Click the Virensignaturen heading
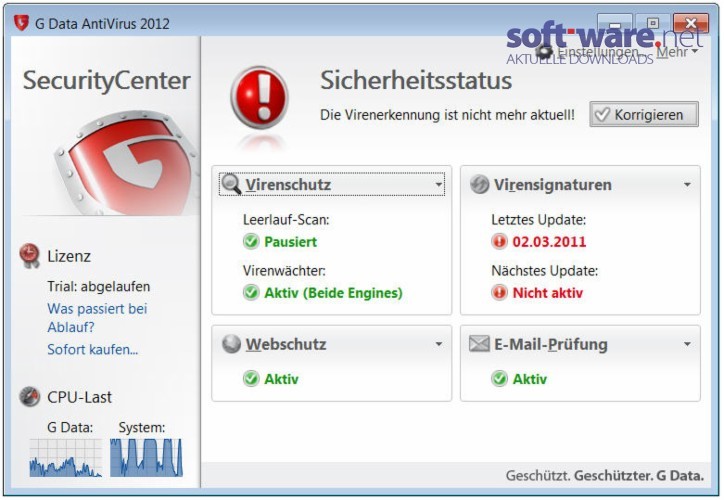This screenshot has height=500, width=724. (x=552, y=184)
